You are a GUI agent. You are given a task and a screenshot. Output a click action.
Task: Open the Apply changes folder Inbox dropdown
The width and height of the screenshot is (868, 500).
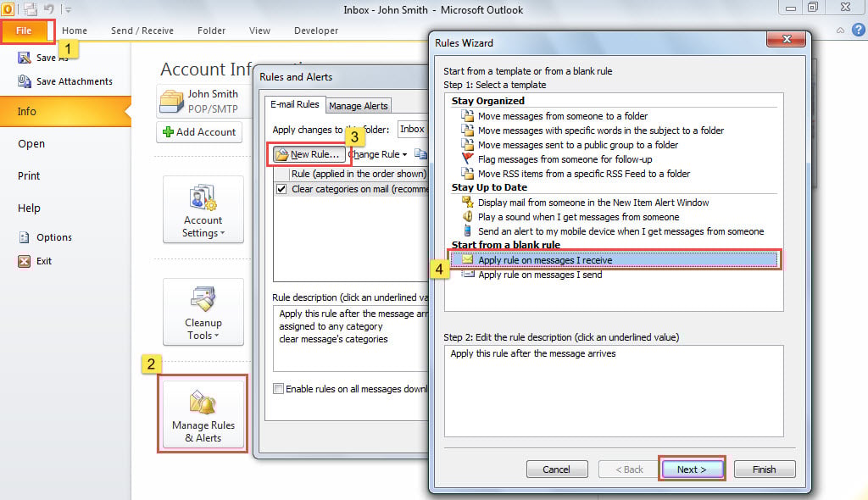tap(413, 129)
